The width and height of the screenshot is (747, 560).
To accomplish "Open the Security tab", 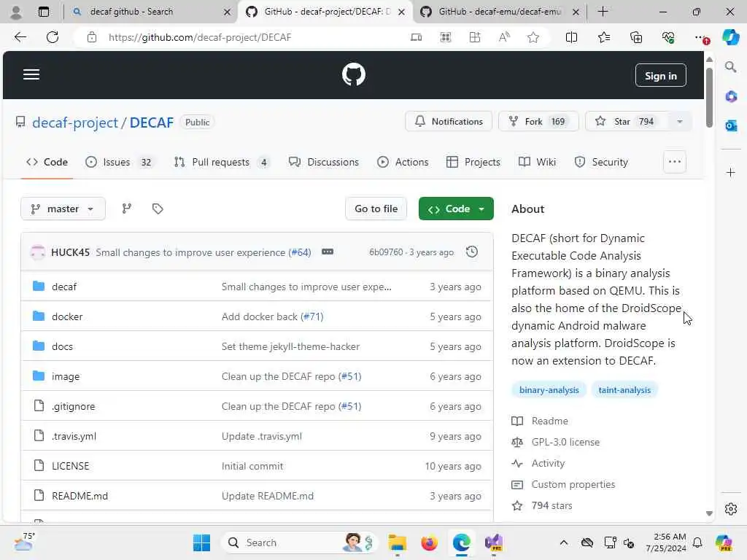I will (601, 162).
